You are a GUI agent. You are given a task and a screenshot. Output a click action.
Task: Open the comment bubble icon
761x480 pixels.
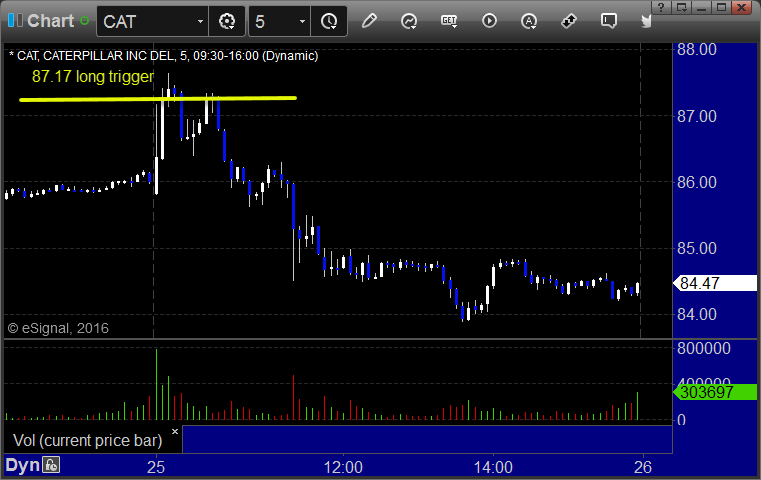(x=609, y=21)
